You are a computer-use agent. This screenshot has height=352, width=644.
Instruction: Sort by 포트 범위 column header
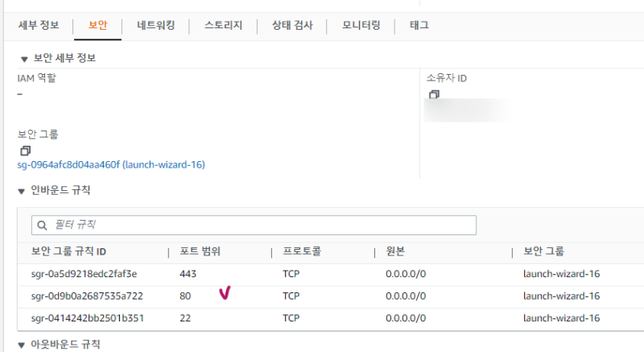click(x=200, y=252)
